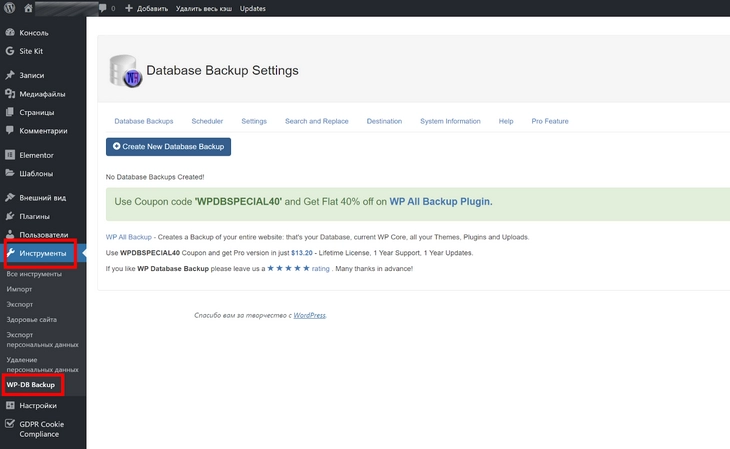Switch to the Destination tab
The width and height of the screenshot is (730, 449).
pos(384,121)
